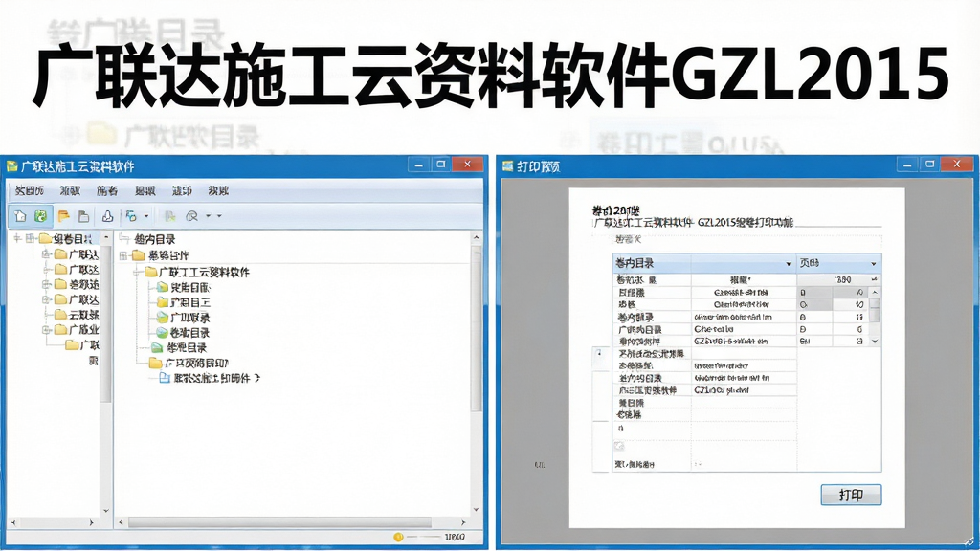Open the fourth menu in the main menu bar

pos(145,190)
